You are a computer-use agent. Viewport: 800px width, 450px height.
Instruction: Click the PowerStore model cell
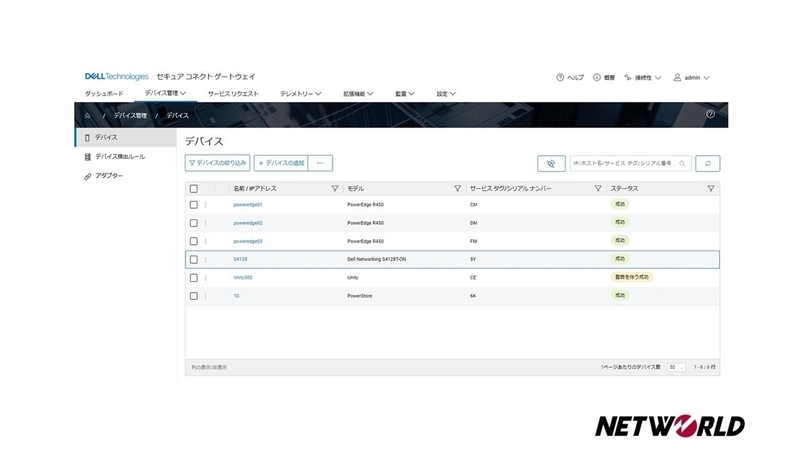(x=360, y=296)
